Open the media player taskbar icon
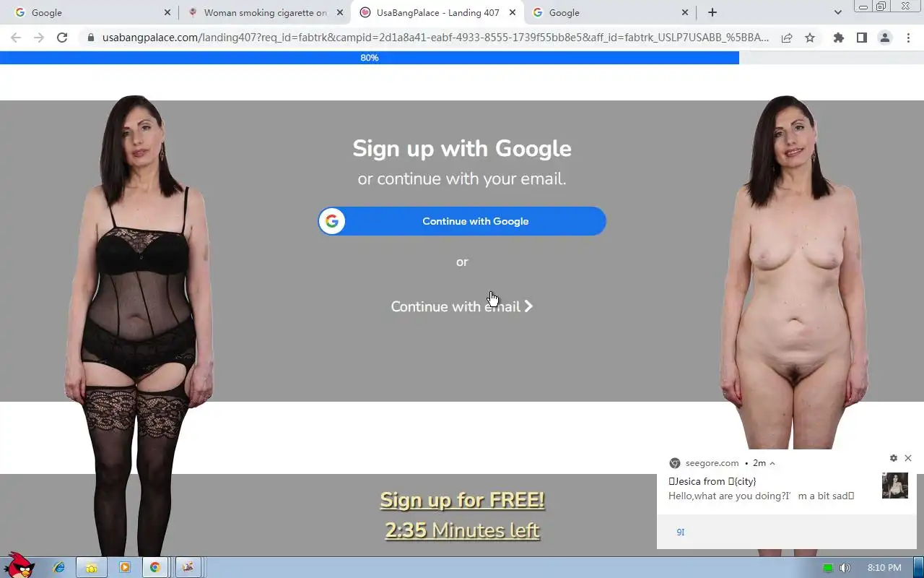Viewport: 924px width, 578px height. coord(124,568)
